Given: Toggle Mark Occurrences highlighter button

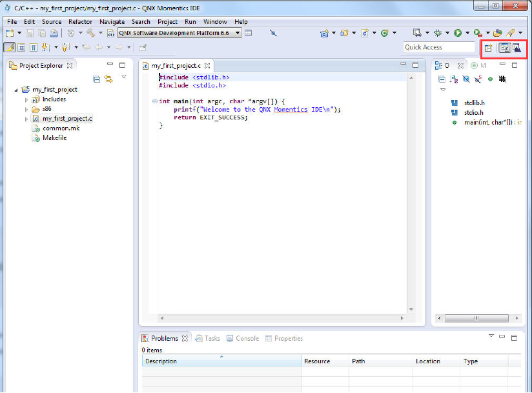Looking at the screenshot, I should [x=10, y=48].
